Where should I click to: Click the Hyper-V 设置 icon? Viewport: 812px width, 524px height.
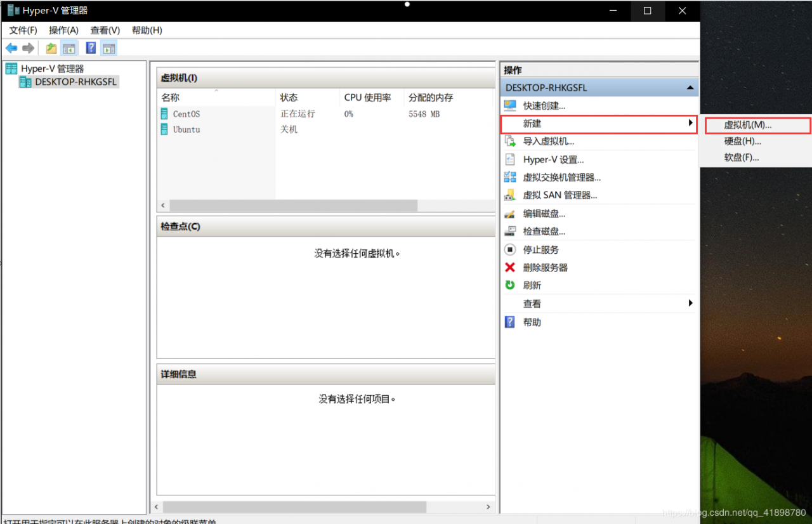pyautogui.click(x=510, y=160)
